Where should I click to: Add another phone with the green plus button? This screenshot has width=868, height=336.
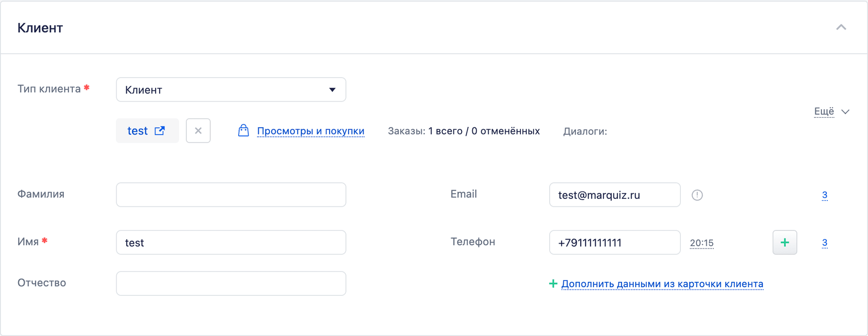click(x=785, y=243)
